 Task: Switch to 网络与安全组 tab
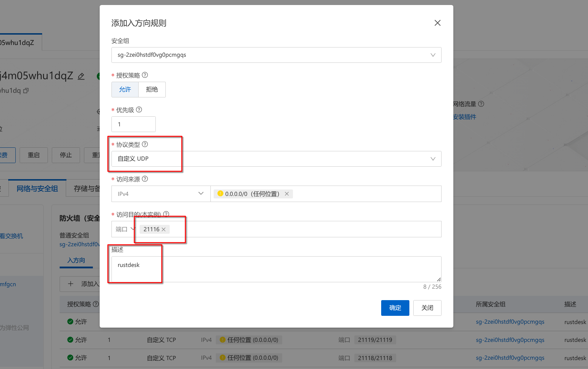37,189
